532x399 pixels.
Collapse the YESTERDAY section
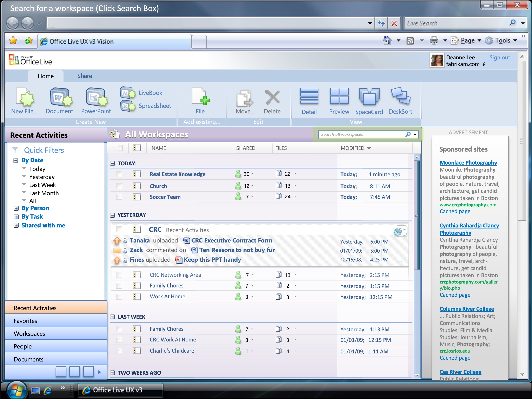click(113, 215)
